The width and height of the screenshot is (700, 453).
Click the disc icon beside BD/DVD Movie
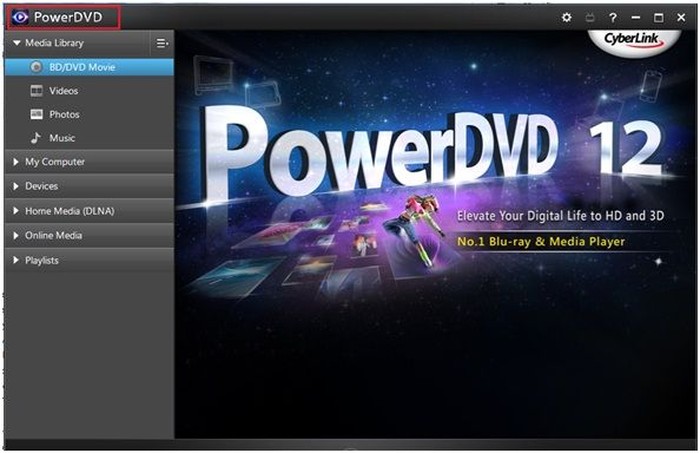[36, 67]
